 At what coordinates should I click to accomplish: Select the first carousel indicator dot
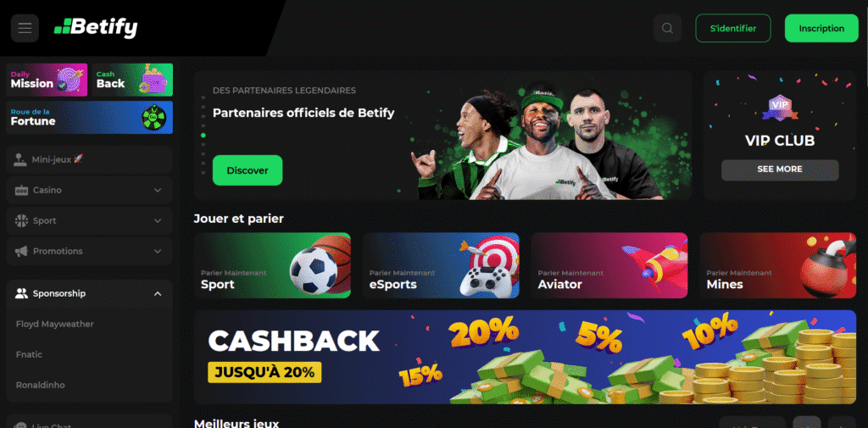[203, 97]
